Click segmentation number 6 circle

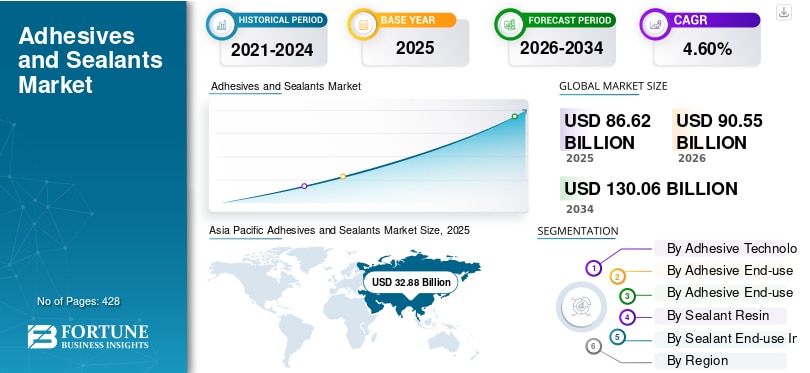594,346
